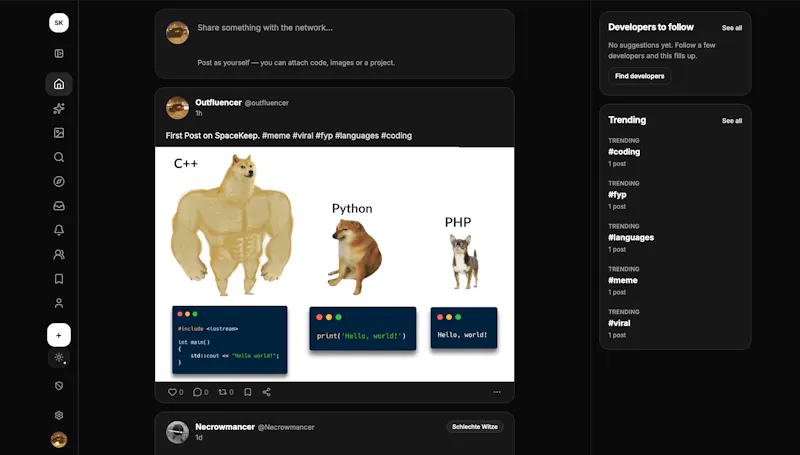
Task: Open the search magnifier icon in sidebar
Action: [x=59, y=157]
